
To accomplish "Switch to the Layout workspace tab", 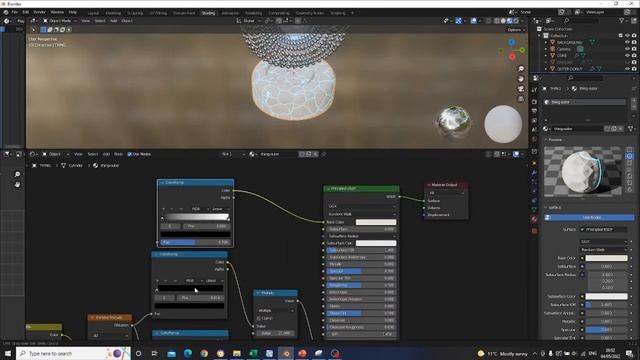I will 93,13.
